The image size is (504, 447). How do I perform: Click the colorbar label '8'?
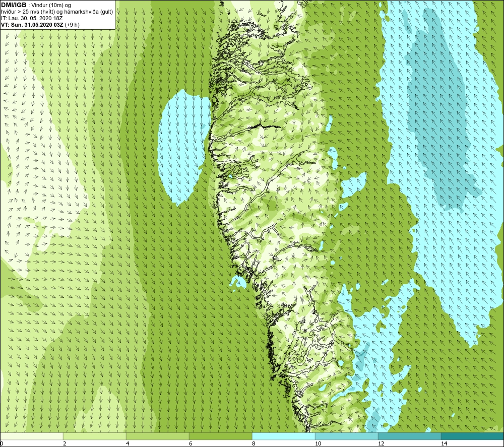(254, 443)
